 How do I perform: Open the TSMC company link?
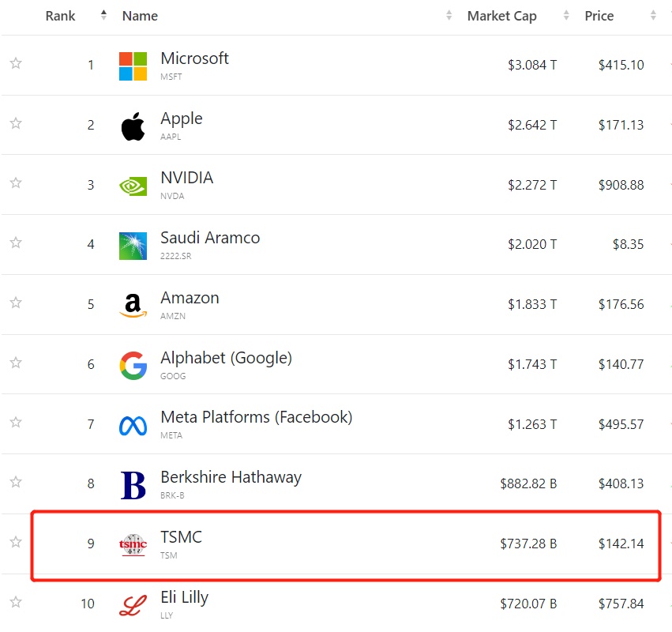pos(181,537)
